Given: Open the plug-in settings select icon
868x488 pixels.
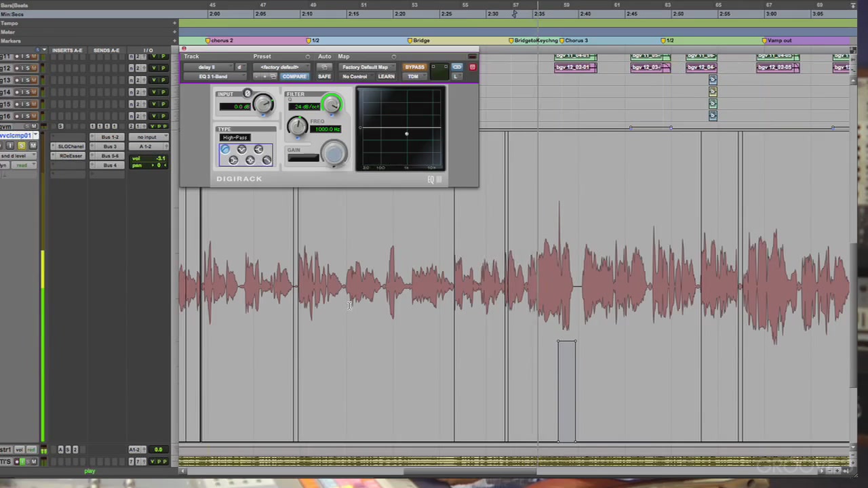Looking at the screenshot, I should point(273,77).
